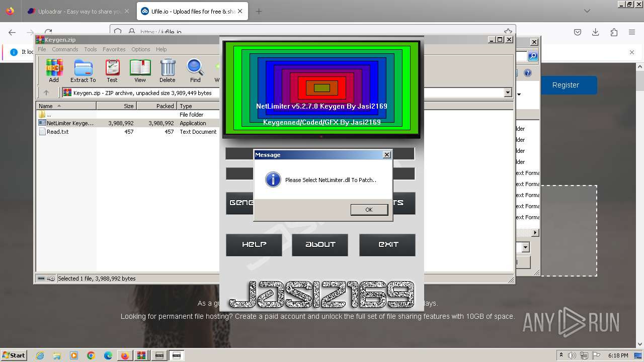
Task: Go up one folder level in WinRAR
Action: 46,93
